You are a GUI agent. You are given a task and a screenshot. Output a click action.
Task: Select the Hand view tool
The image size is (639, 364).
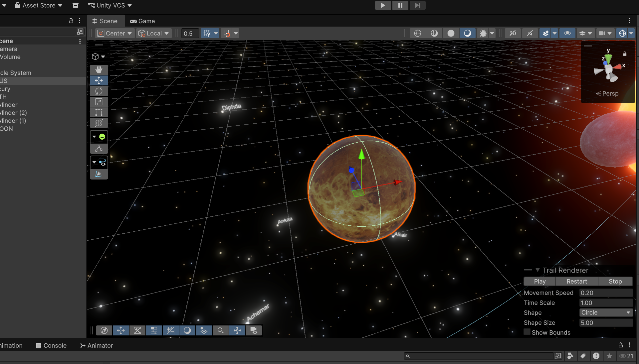[x=99, y=69]
